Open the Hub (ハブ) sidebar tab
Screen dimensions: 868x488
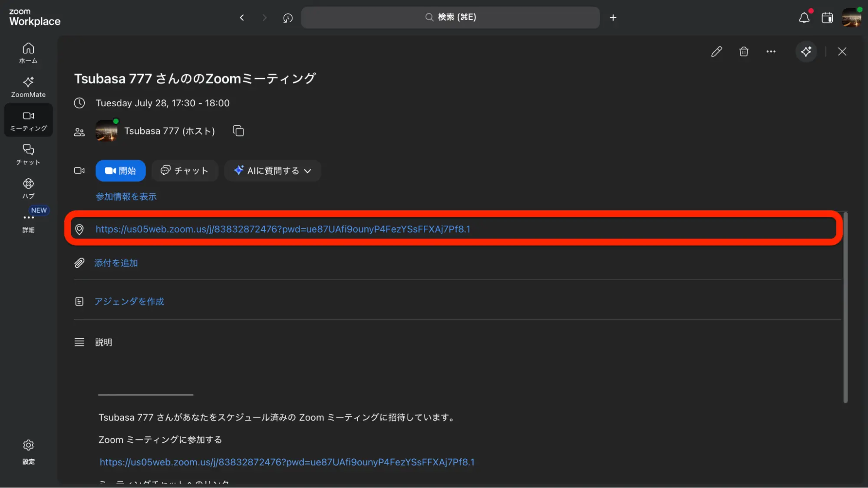tap(28, 188)
